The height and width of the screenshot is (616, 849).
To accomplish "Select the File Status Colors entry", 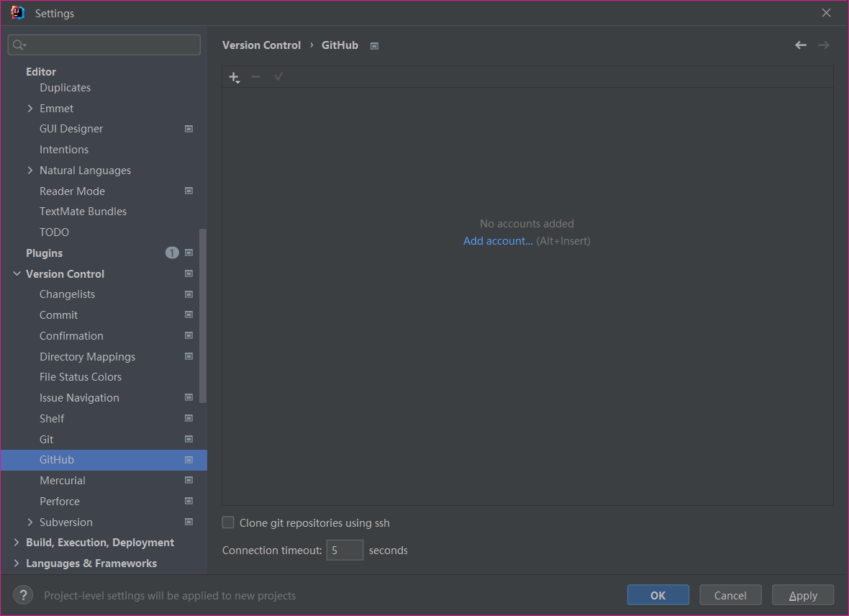I will click(x=81, y=377).
